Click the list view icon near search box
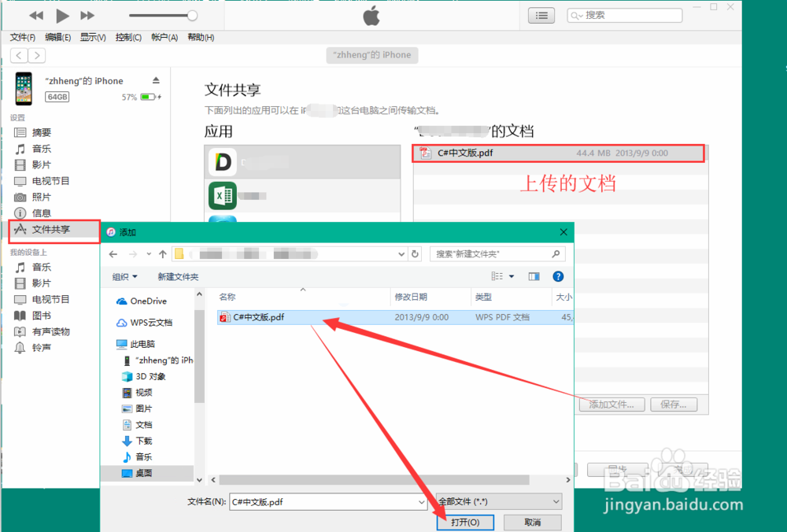Image resolution: width=787 pixels, height=532 pixels. point(541,15)
